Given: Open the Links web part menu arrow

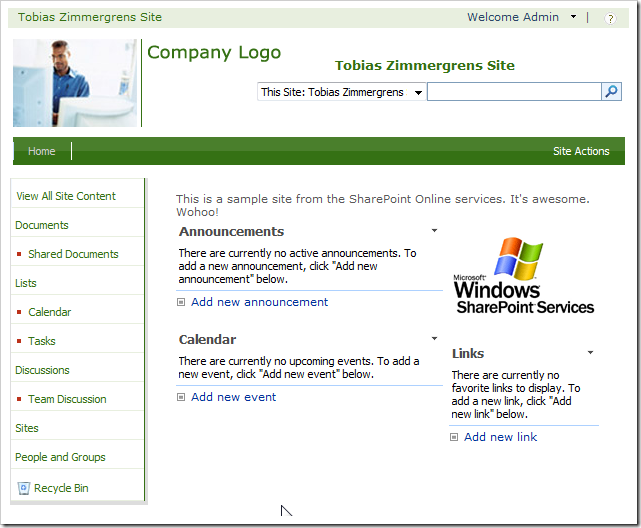Looking at the screenshot, I should click(x=590, y=353).
